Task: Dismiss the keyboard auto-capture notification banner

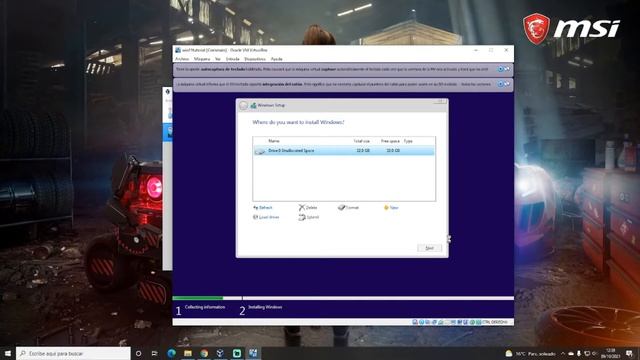Action: coord(500,69)
